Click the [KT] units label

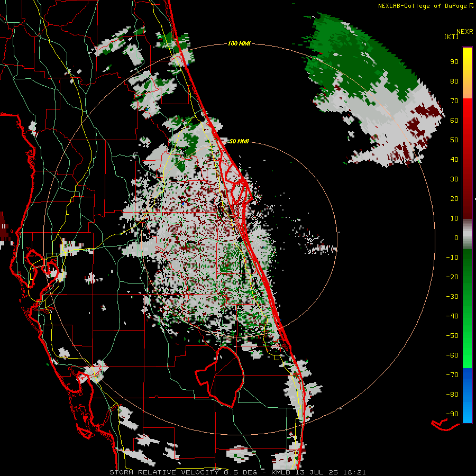452,36
